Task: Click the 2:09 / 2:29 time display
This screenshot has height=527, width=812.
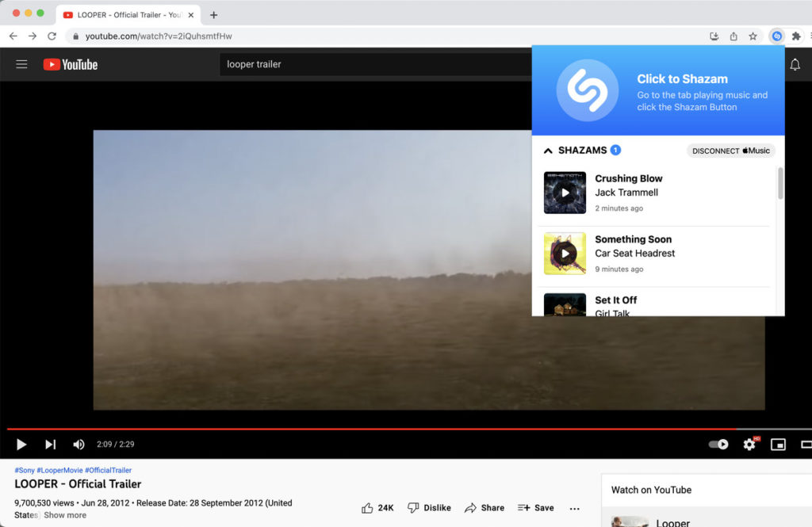Action: coord(116,444)
